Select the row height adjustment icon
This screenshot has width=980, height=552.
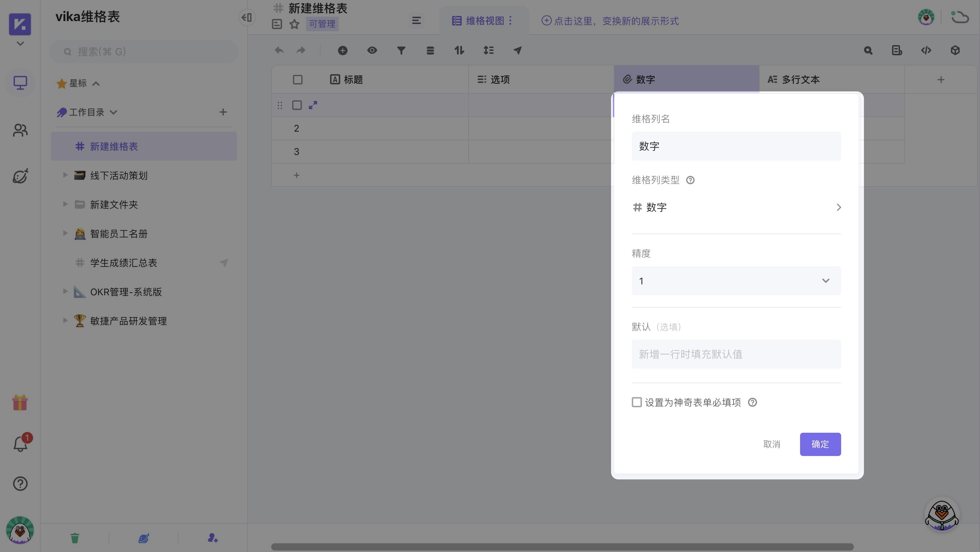coord(489,50)
